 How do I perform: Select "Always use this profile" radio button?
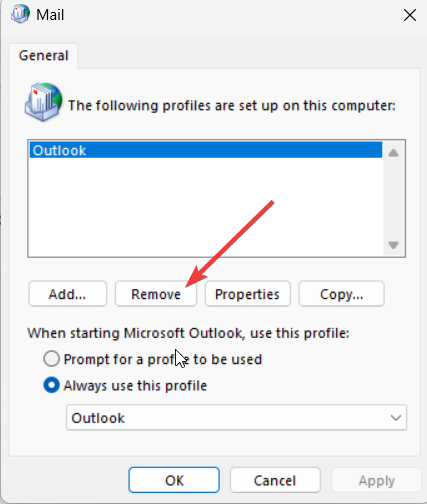coord(51,385)
